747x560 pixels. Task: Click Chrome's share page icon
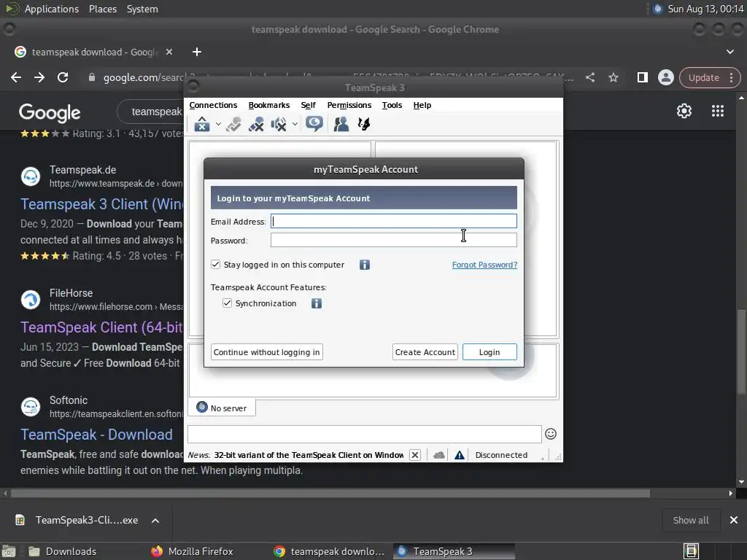(589, 77)
